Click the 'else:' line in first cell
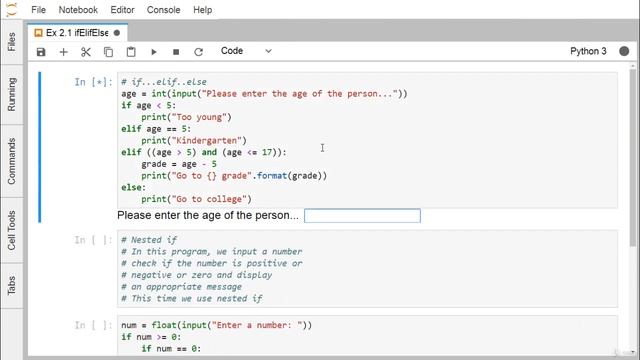The width and height of the screenshot is (640, 360). coord(133,187)
